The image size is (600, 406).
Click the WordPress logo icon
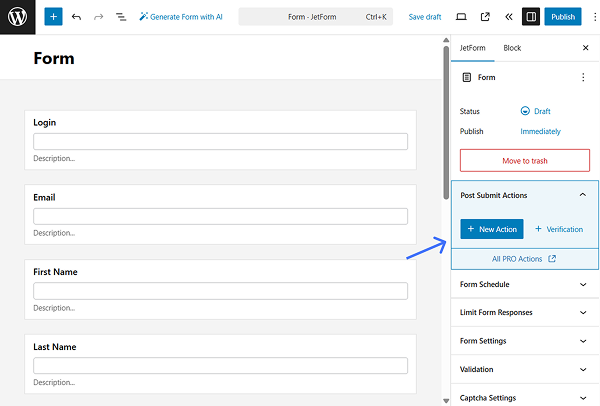point(17,17)
